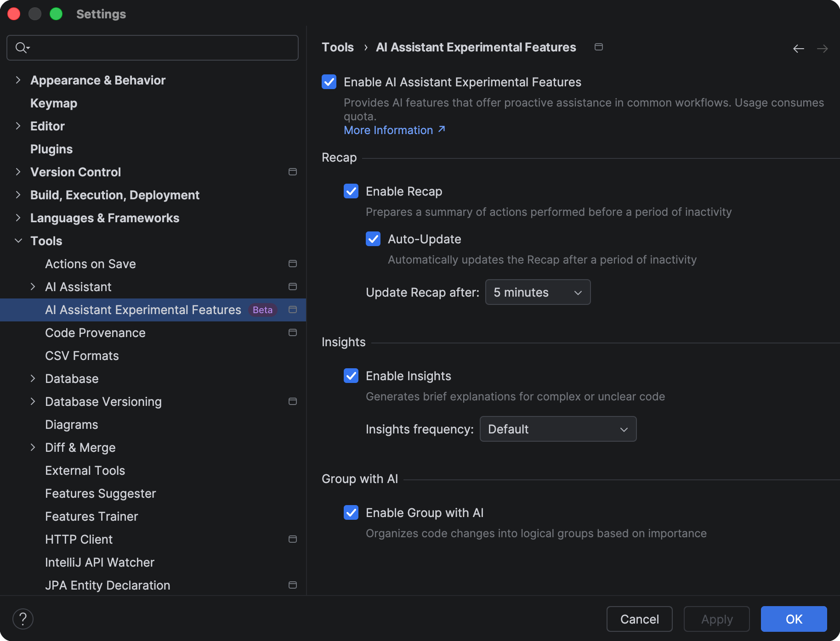This screenshot has width=840, height=641.
Task: Expand Appearance & Behavior section
Action: click(18, 80)
